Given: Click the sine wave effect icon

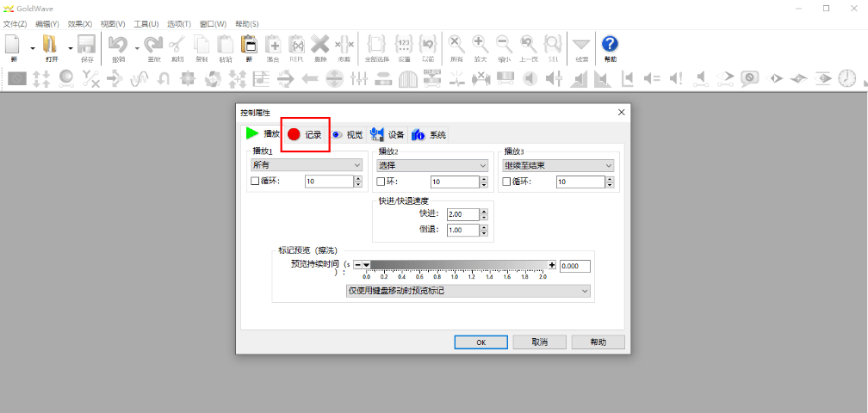Looking at the screenshot, I should pyautogui.click(x=139, y=78).
